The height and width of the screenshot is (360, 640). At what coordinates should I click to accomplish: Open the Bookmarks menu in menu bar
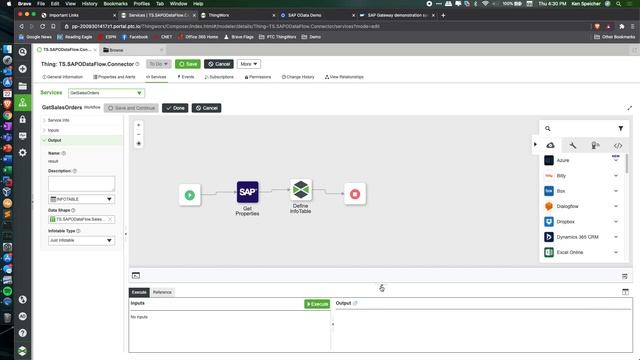[116, 4]
